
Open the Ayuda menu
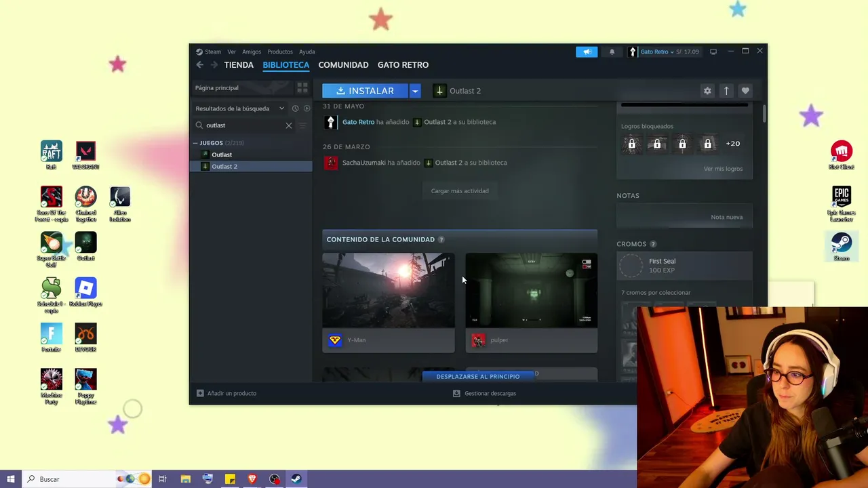click(x=307, y=52)
